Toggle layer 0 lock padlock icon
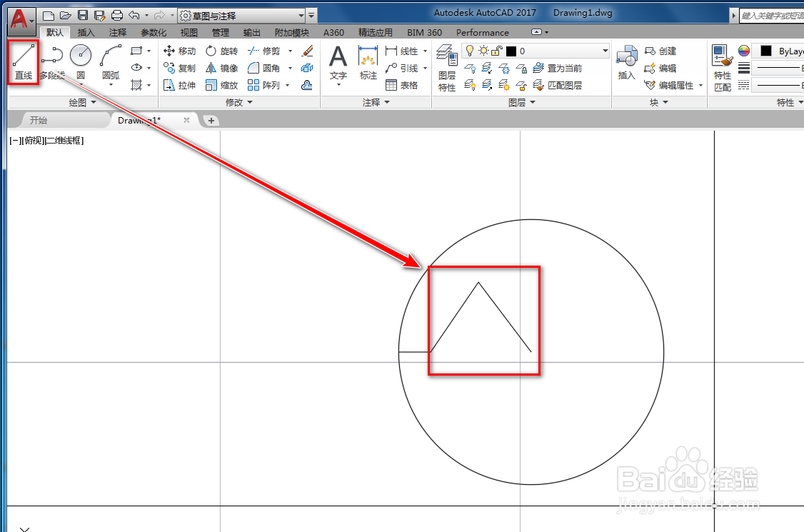The width and height of the screenshot is (804, 532). (x=497, y=51)
